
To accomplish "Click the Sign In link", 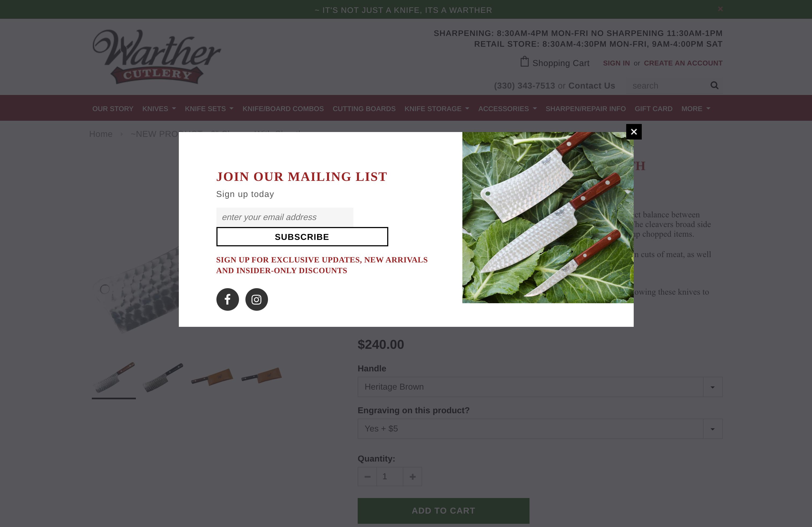I will 616,63.
